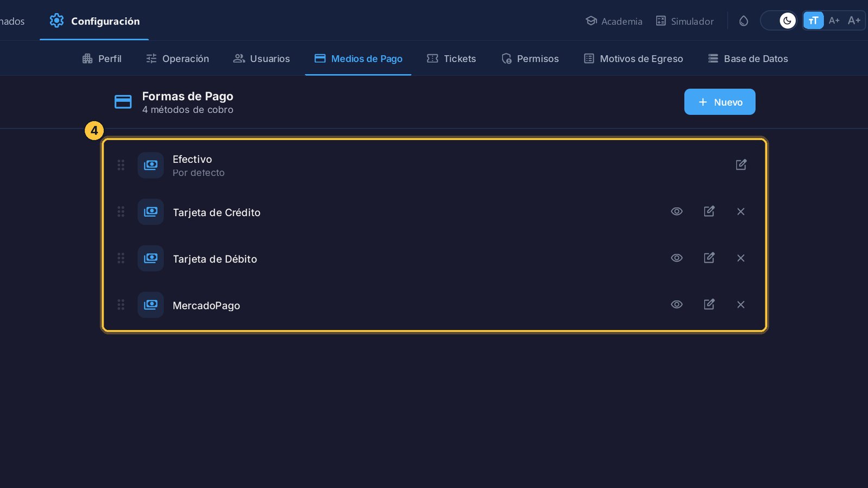Remove the Tarjeta de Débito method
This screenshot has height=488, width=868.
(741, 258)
